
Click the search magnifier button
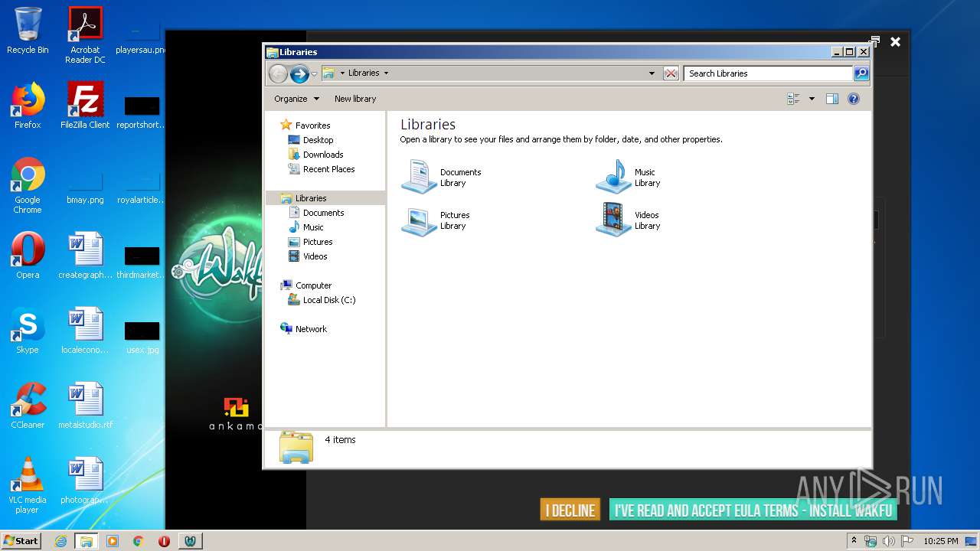pyautogui.click(x=861, y=73)
